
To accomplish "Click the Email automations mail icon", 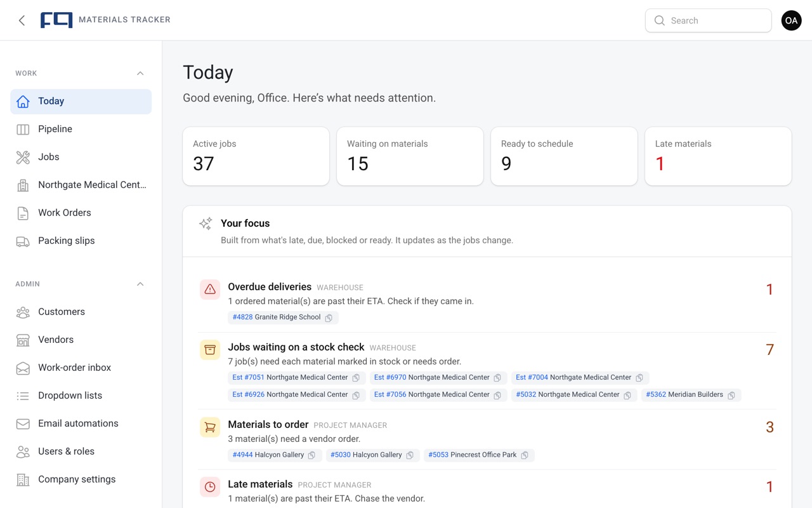I will coord(23,424).
